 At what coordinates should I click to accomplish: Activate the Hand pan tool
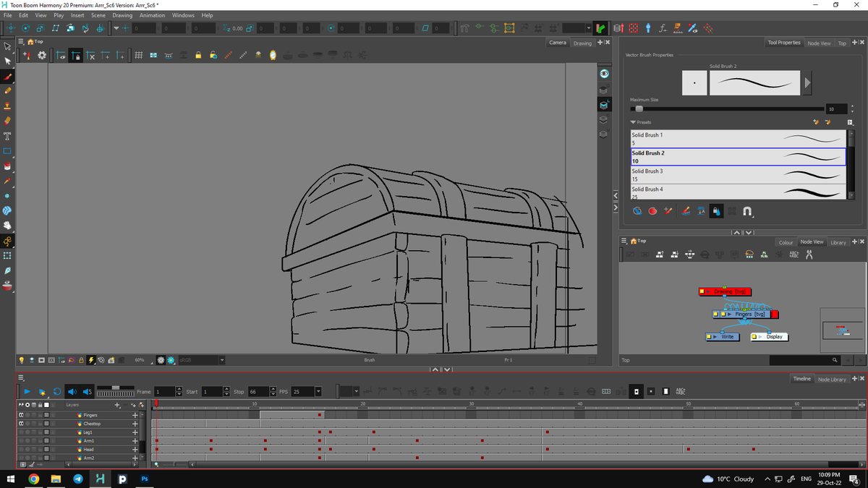point(8,226)
